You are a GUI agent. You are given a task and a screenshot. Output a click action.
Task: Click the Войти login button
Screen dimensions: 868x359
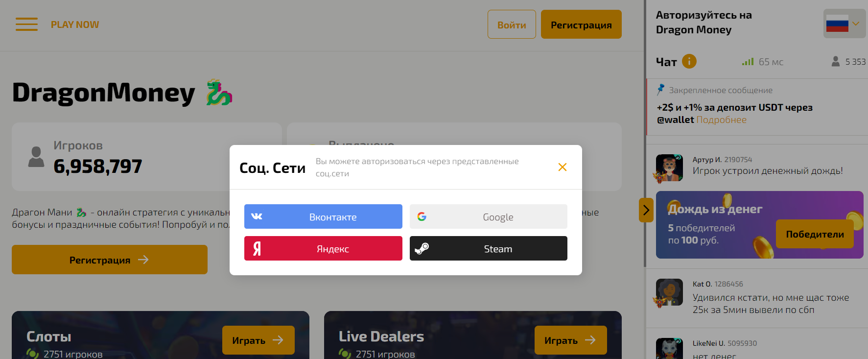tap(512, 24)
